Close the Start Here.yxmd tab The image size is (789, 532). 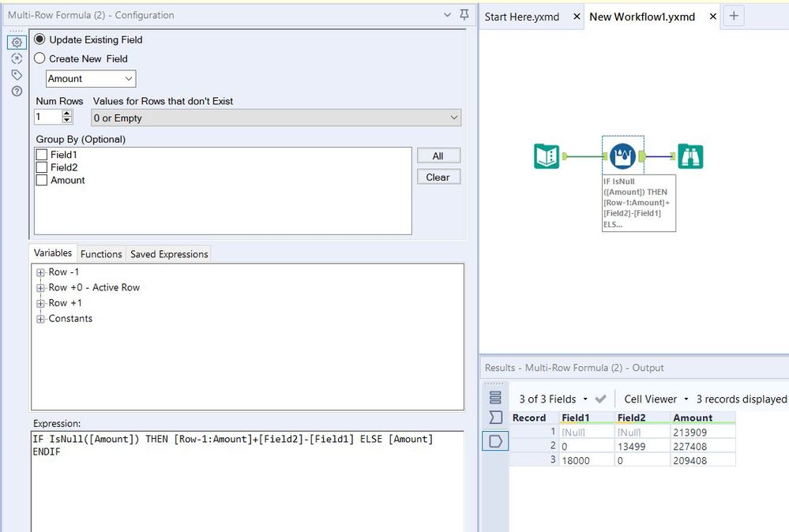(x=577, y=17)
